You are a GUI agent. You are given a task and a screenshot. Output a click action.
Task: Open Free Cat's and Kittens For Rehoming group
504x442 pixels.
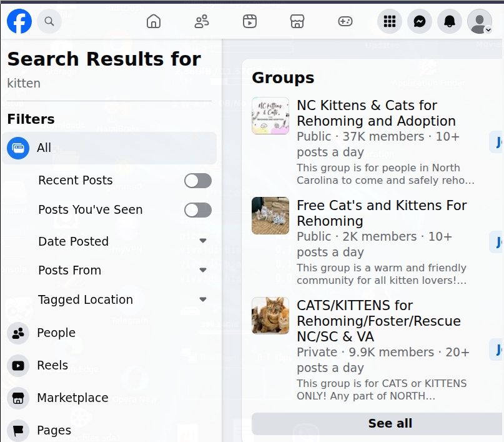click(x=382, y=213)
